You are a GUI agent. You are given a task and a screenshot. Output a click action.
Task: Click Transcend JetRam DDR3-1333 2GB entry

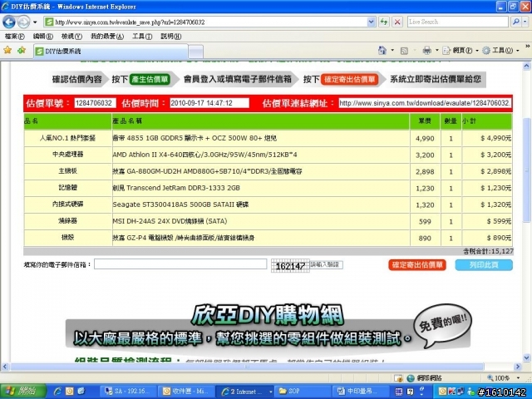176,188
